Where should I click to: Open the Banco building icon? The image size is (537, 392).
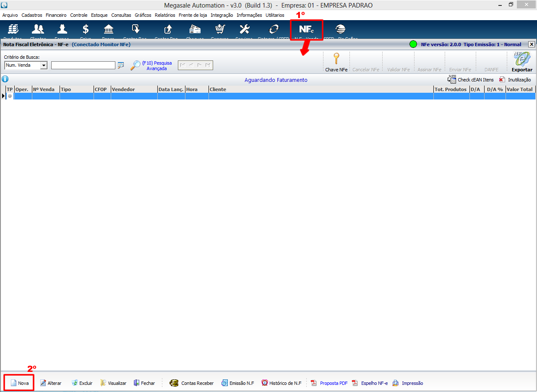click(108, 29)
